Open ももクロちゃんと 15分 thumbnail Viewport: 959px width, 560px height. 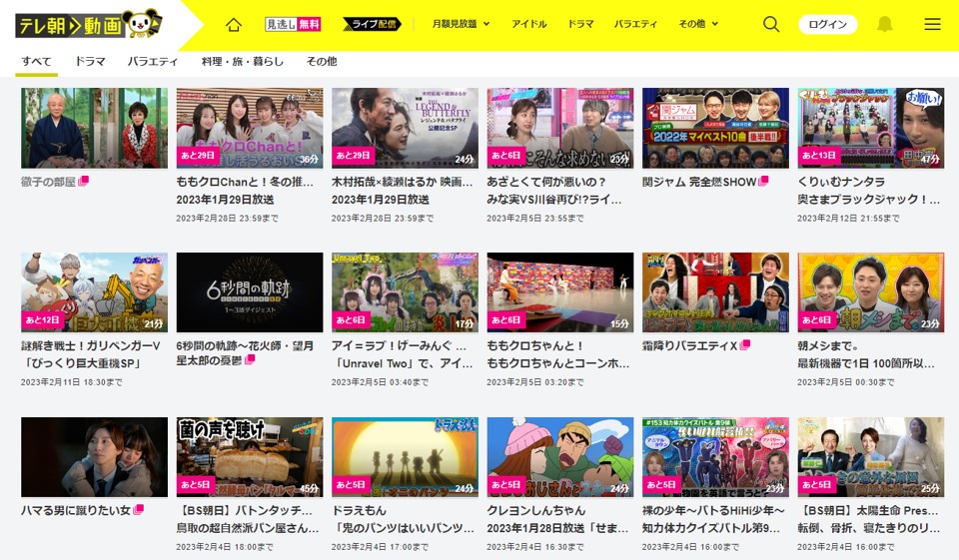[x=560, y=292]
